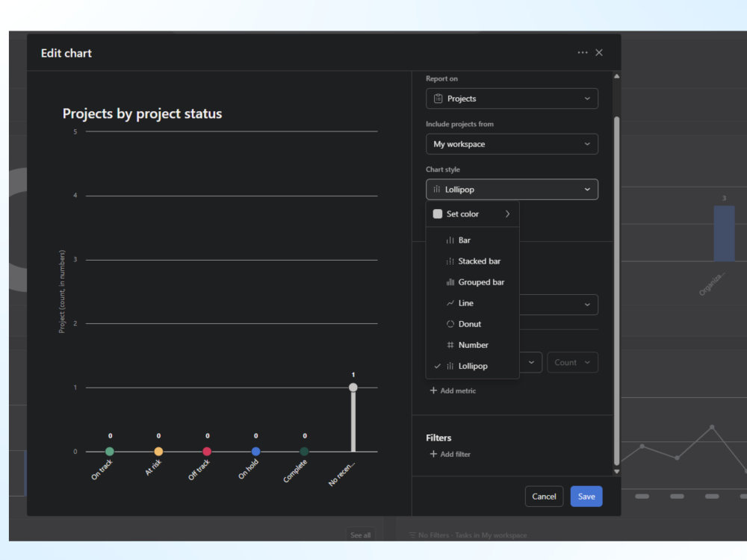Click the scrollbar down arrow
Screen dimensions: 747x560
point(616,471)
